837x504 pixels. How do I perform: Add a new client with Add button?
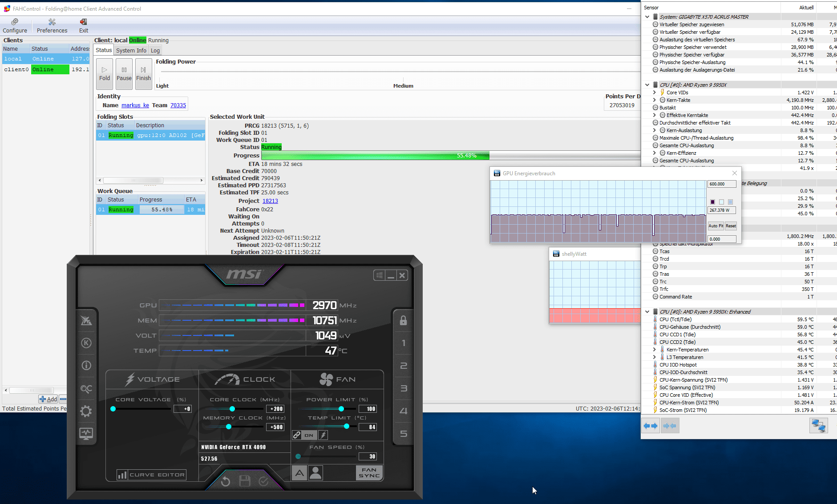point(48,399)
